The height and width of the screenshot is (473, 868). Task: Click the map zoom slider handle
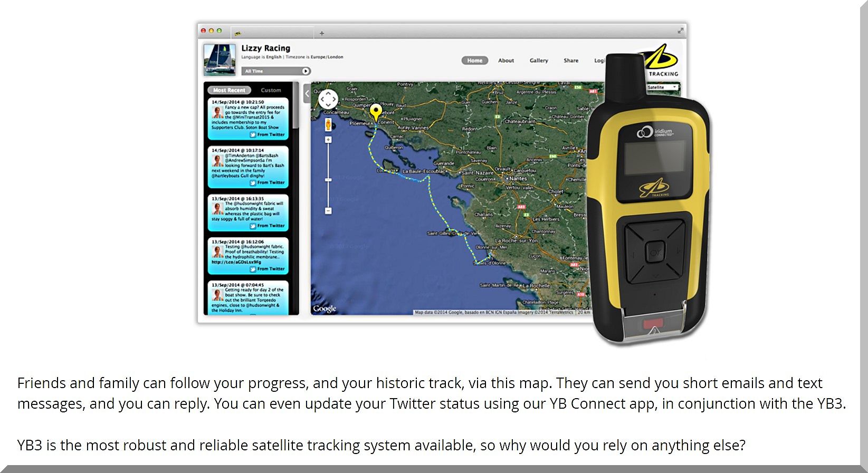(x=328, y=180)
